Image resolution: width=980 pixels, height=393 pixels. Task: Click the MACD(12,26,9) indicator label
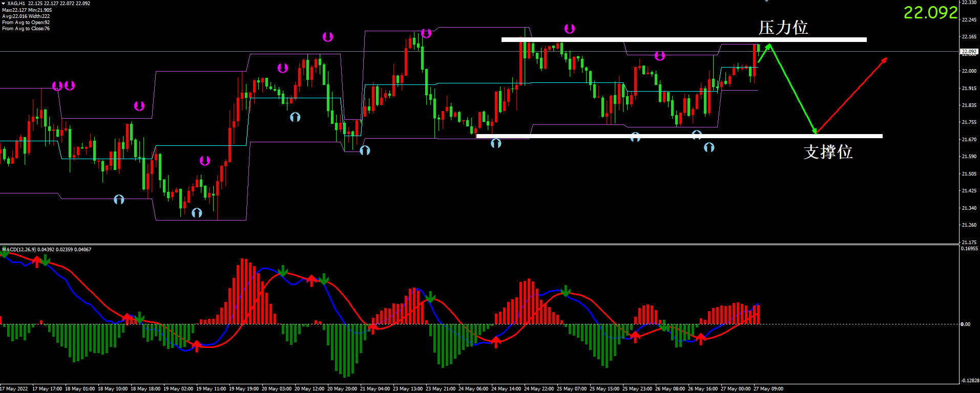(x=19, y=250)
